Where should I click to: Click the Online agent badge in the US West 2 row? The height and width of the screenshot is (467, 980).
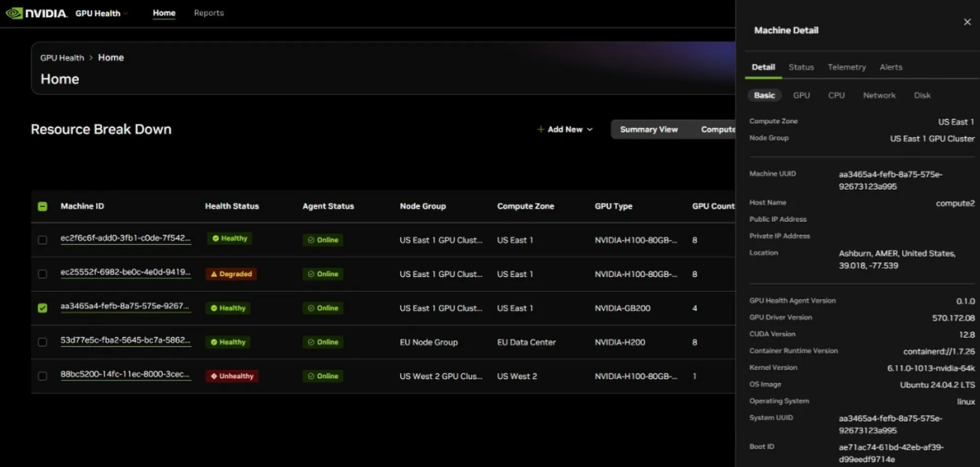323,376
